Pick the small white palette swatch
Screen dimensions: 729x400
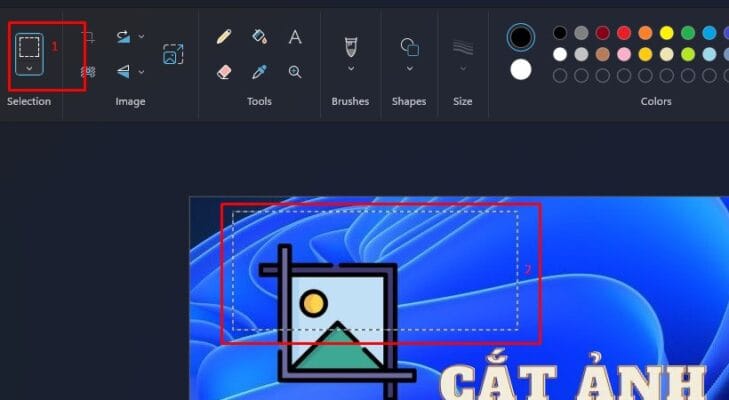pyautogui.click(x=560, y=54)
